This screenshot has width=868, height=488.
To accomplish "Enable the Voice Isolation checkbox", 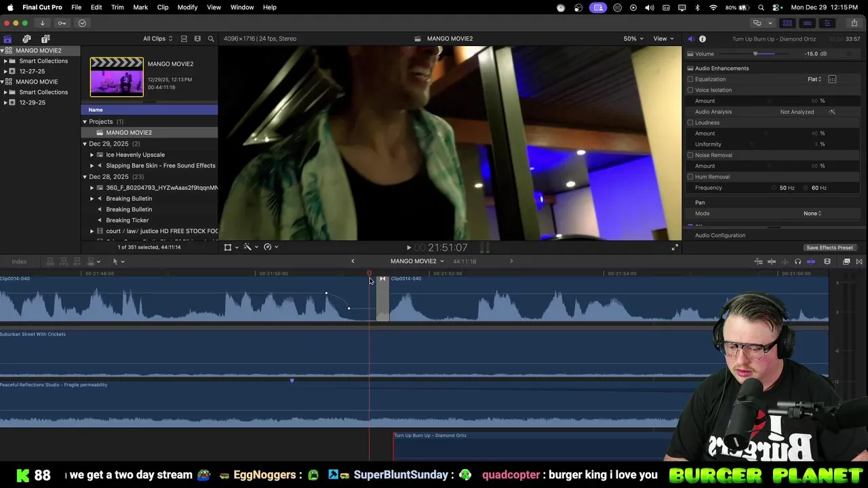I will coord(690,90).
